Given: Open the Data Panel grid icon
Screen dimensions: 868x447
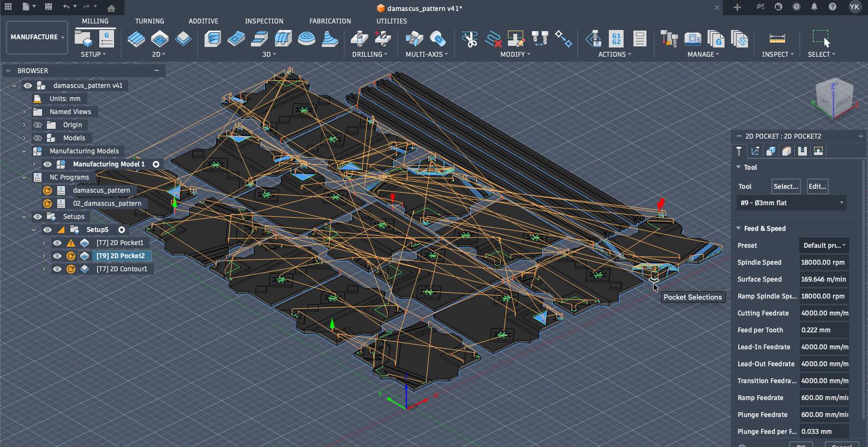Looking at the screenshot, I should coord(8,7).
